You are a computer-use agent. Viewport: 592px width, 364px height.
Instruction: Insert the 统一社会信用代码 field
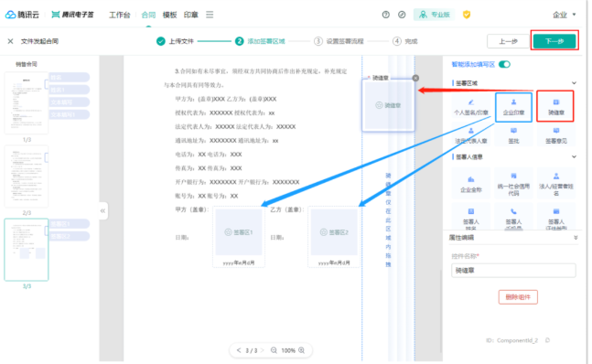pos(513,184)
